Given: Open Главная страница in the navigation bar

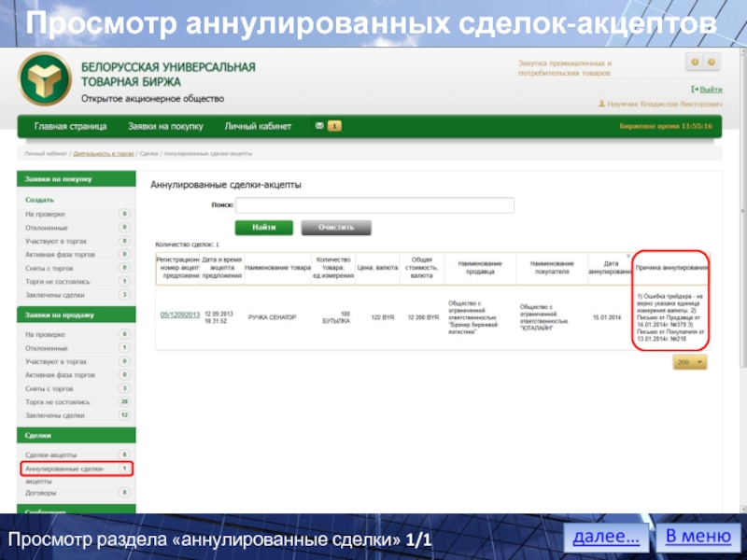Looking at the screenshot, I should pyautogui.click(x=70, y=126).
